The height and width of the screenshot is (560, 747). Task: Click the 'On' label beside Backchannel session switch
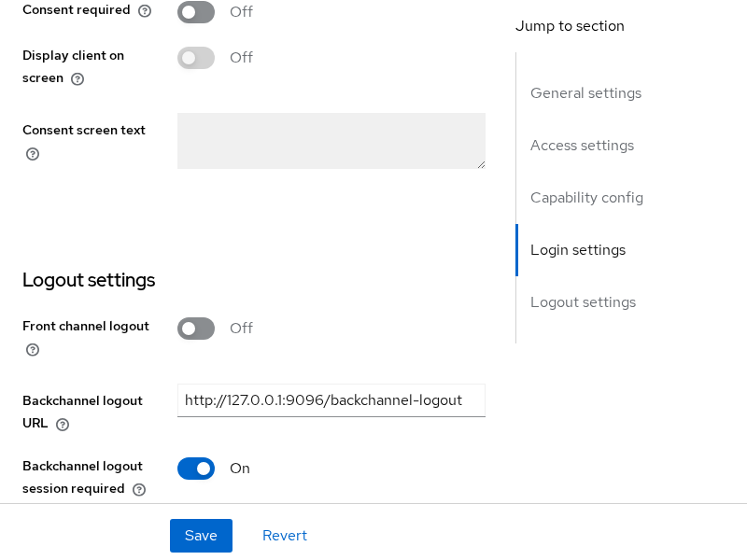coord(240,469)
